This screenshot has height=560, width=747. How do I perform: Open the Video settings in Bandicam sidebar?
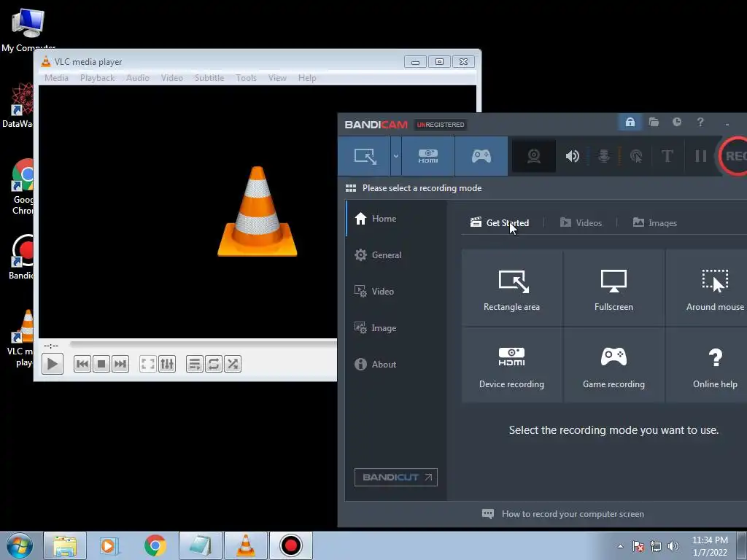tap(396, 292)
